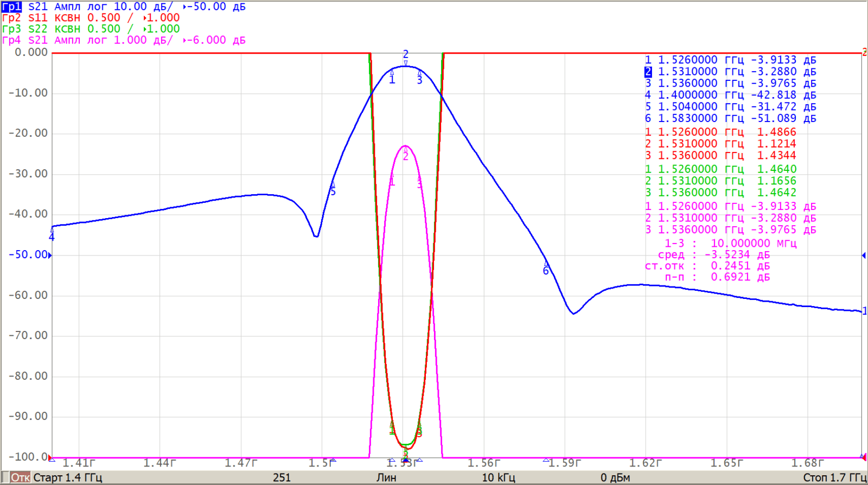Open the 0 дБм power level field
This screenshot has width=868, height=485.
coord(615,478)
